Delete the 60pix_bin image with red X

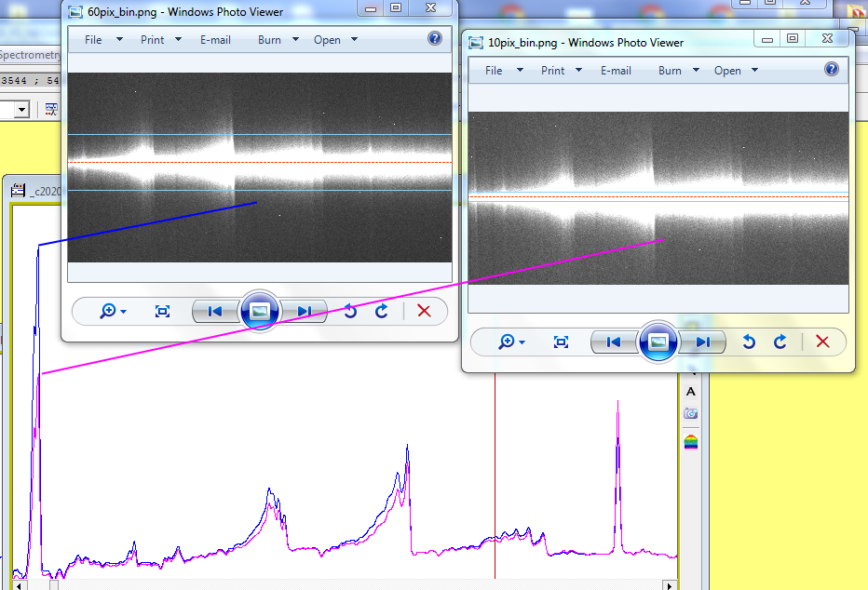coord(425,311)
